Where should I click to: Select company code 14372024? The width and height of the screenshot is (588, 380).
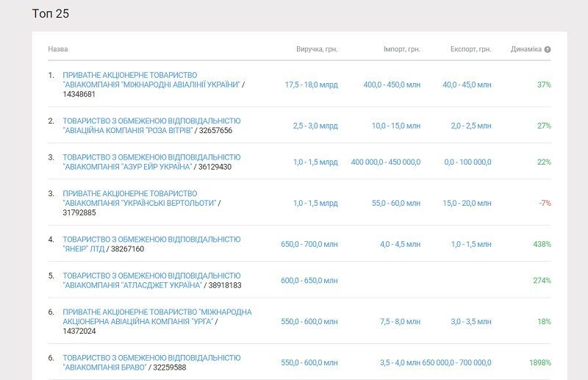point(79,331)
